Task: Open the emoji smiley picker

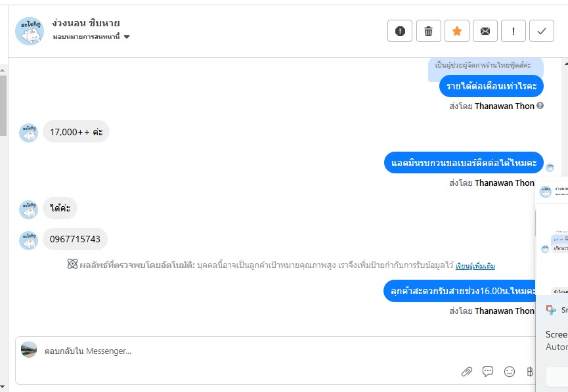Action: coord(510,372)
